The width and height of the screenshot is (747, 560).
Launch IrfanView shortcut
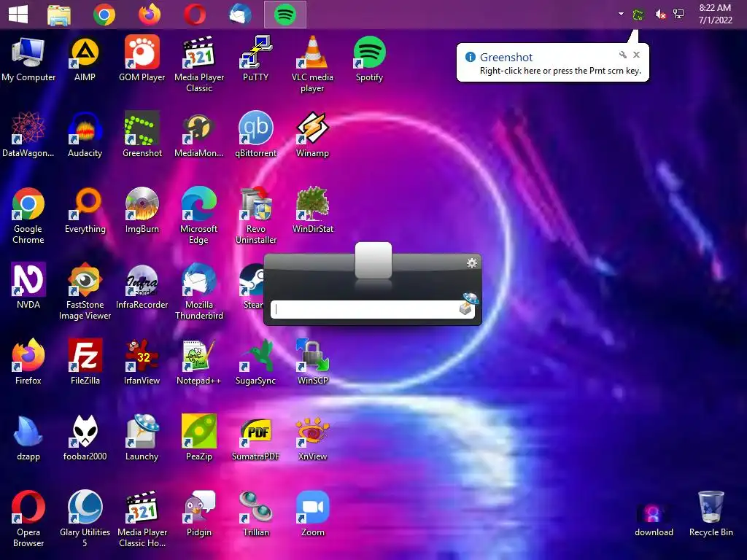coord(142,362)
